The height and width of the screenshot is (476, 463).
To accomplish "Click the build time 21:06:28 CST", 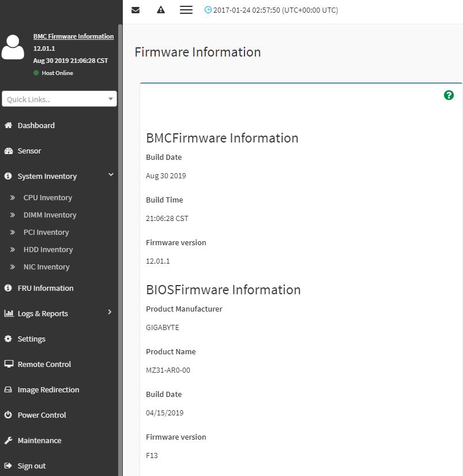I will (167, 218).
